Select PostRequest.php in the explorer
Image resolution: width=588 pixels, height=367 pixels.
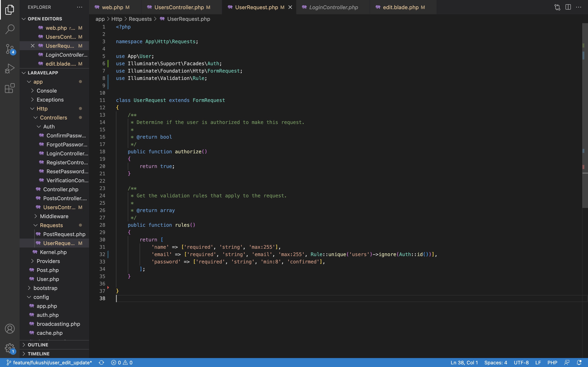(x=64, y=234)
